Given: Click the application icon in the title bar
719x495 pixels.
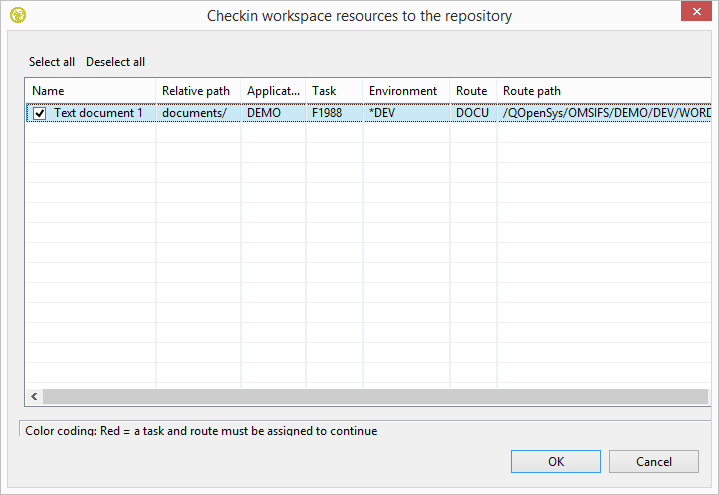Looking at the screenshot, I should point(17,15).
